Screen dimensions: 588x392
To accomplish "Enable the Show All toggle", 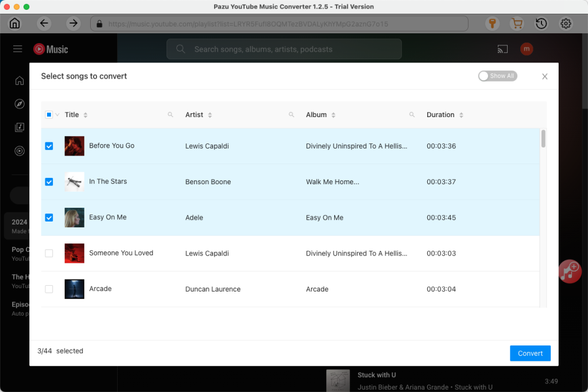I will pyautogui.click(x=497, y=75).
